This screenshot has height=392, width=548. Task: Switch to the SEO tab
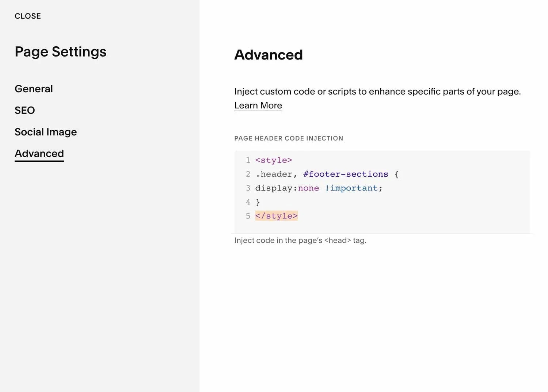[x=25, y=110]
